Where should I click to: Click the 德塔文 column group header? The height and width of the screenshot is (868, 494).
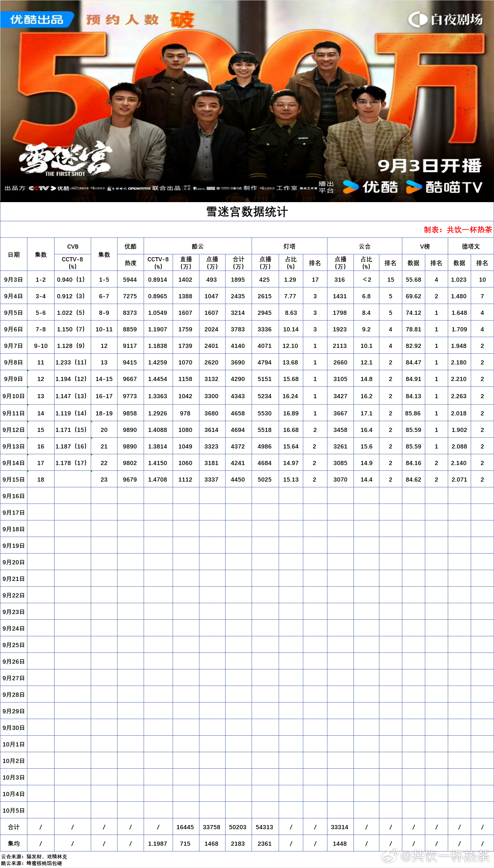click(x=470, y=246)
